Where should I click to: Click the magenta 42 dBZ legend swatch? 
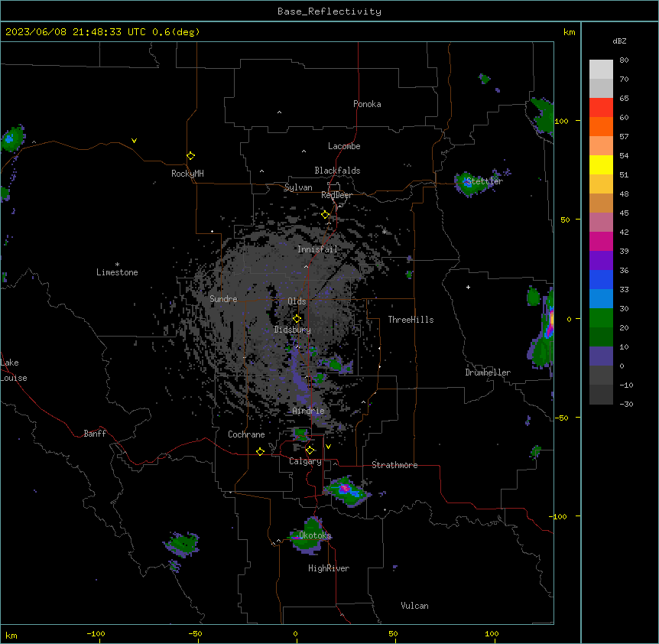pyautogui.click(x=601, y=241)
